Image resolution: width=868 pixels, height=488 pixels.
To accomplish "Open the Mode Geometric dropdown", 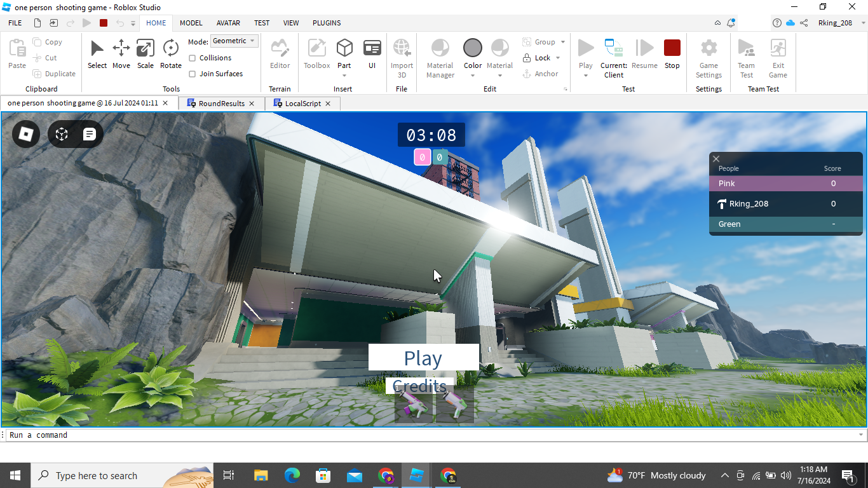I will [234, 41].
